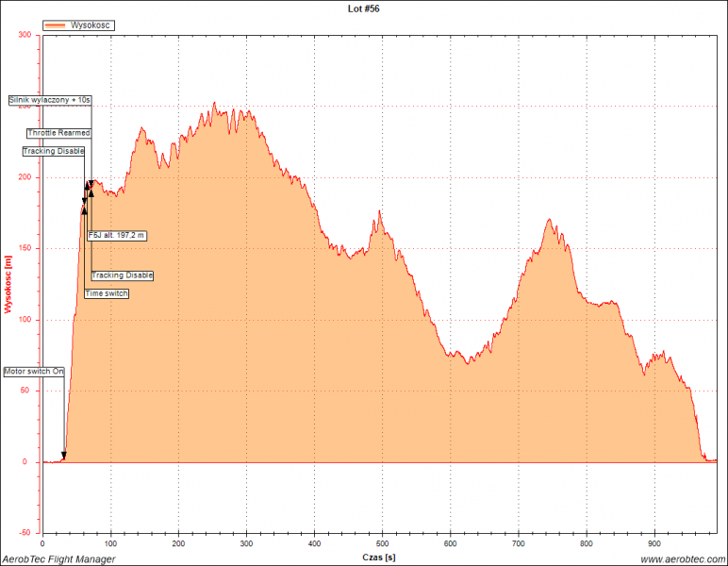Select the Throttle Rearmed annotation label

(x=58, y=133)
